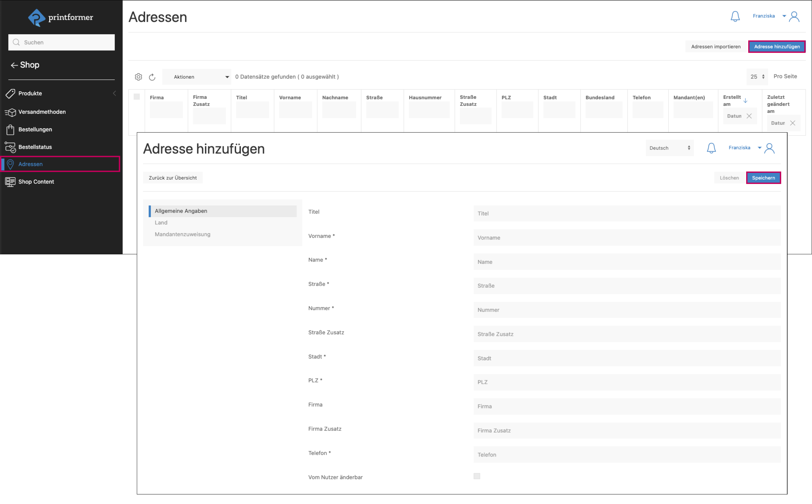
Task: Open the Aktionen dropdown
Action: (x=197, y=77)
